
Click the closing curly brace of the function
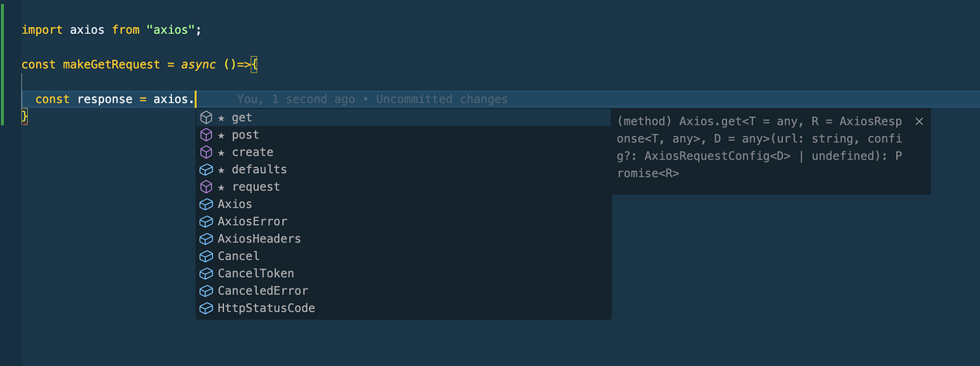pos(24,116)
